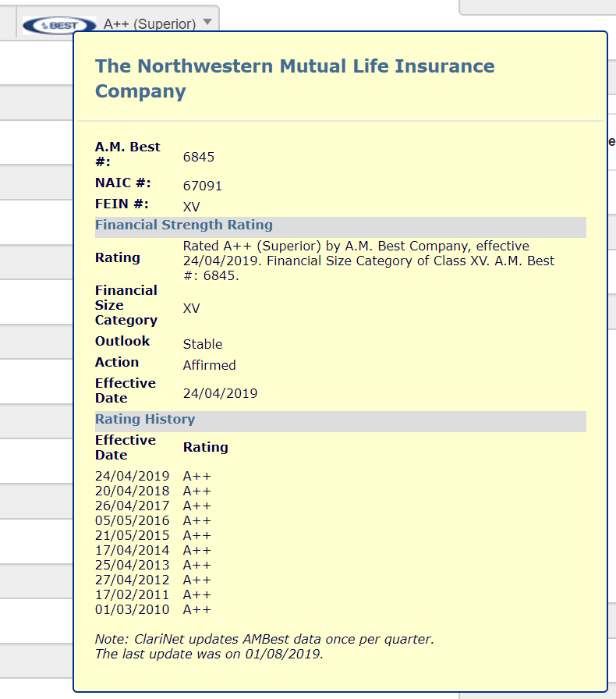The image size is (616, 699).
Task: Click the rating description paragraph text
Action: point(366,261)
